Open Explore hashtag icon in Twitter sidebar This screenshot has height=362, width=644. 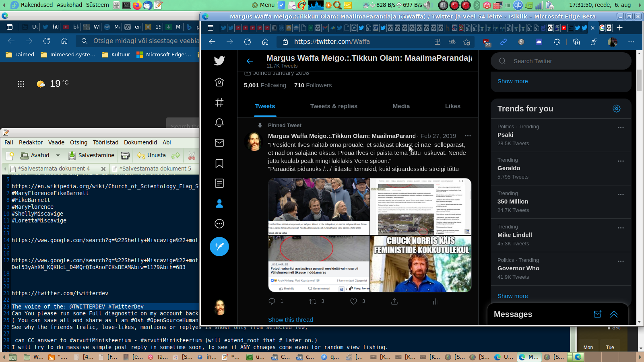pyautogui.click(x=219, y=103)
